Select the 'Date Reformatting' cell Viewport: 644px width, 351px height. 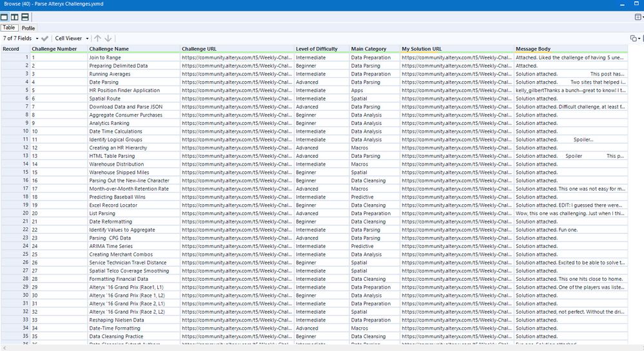click(x=134, y=222)
